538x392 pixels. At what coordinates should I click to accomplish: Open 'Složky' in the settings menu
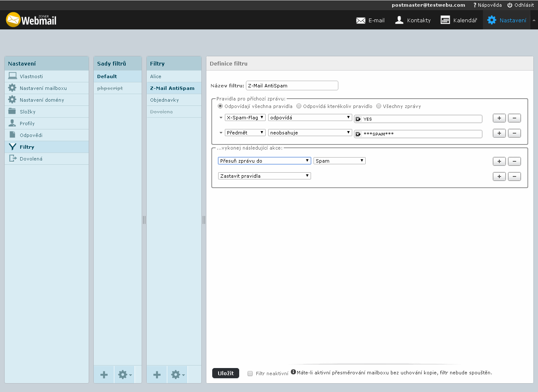(x=28, y=112)
